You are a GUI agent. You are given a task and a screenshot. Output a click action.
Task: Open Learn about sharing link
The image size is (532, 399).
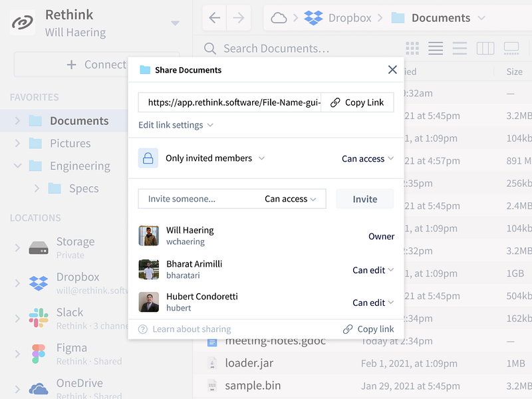[192, 329]
